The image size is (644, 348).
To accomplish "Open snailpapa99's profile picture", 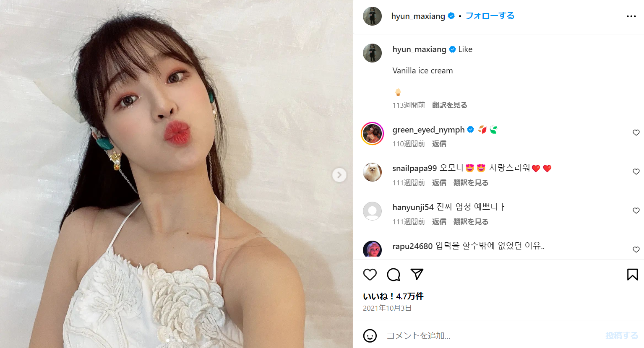I will (x=372, y=172).
